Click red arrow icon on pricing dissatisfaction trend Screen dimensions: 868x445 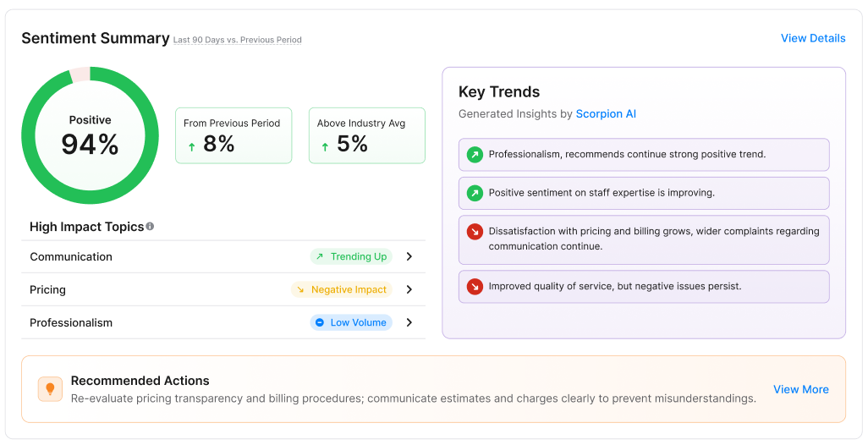click(475, 231)
